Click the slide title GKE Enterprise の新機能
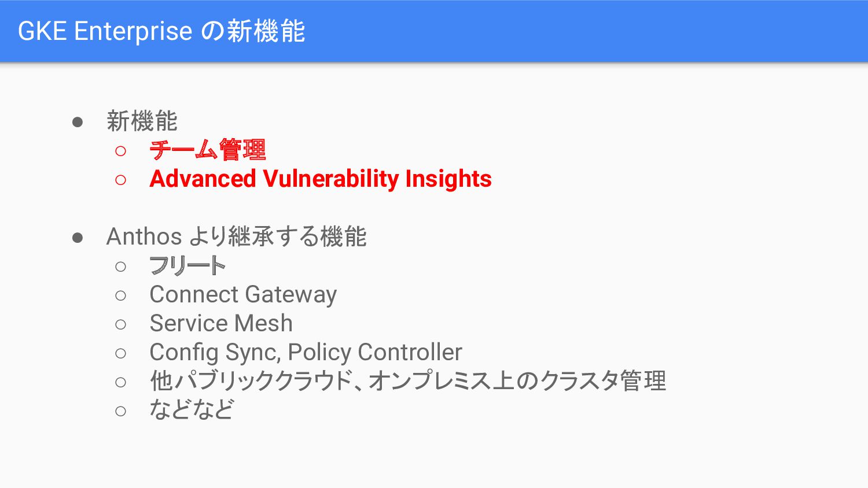868x488 pixels. pos(161,31)
